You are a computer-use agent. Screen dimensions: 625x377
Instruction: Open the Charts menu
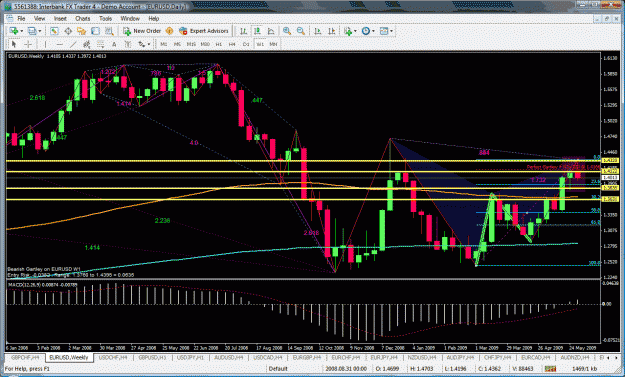83,18
